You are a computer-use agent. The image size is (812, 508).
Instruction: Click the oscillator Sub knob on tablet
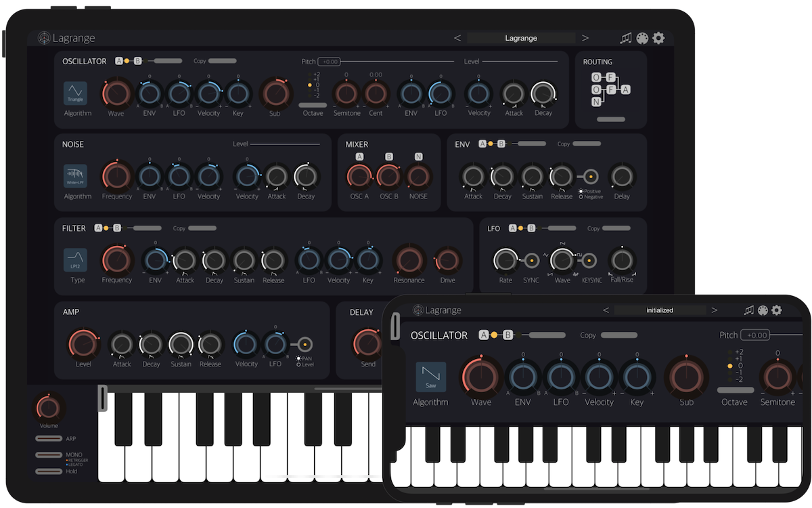[x=275, y=93]
